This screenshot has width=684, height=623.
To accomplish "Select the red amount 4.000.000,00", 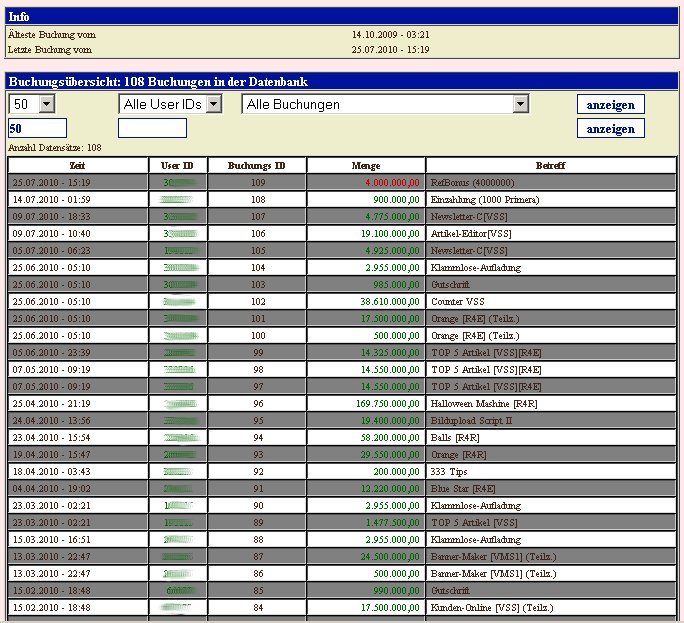I will click(392, 182).
